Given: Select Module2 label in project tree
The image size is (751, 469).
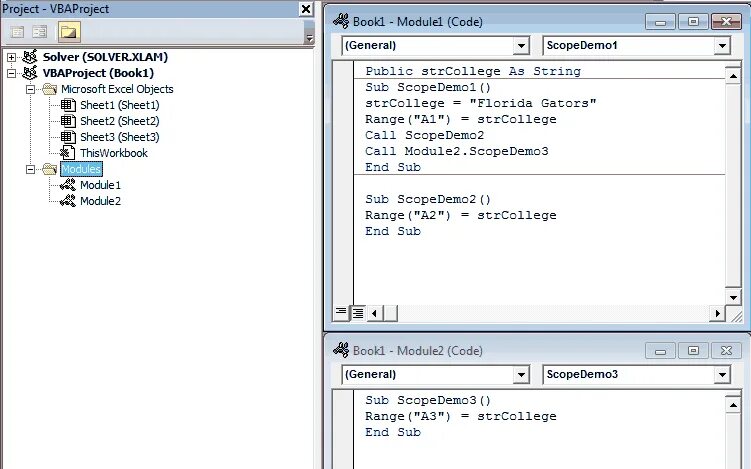Looking at the screenshot, I should (101, 201).
